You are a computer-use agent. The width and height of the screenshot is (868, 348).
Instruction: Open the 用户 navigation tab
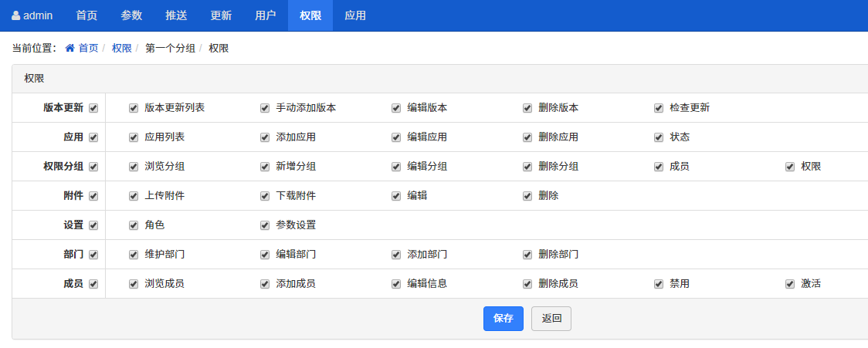[266, 15]
